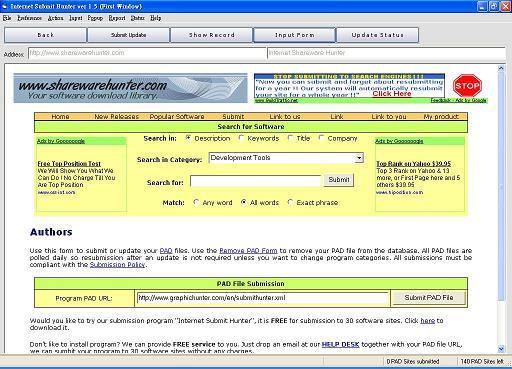512x369 pixels.
Task: Open the HELP DESK link
Action: [x=340, y=344]
